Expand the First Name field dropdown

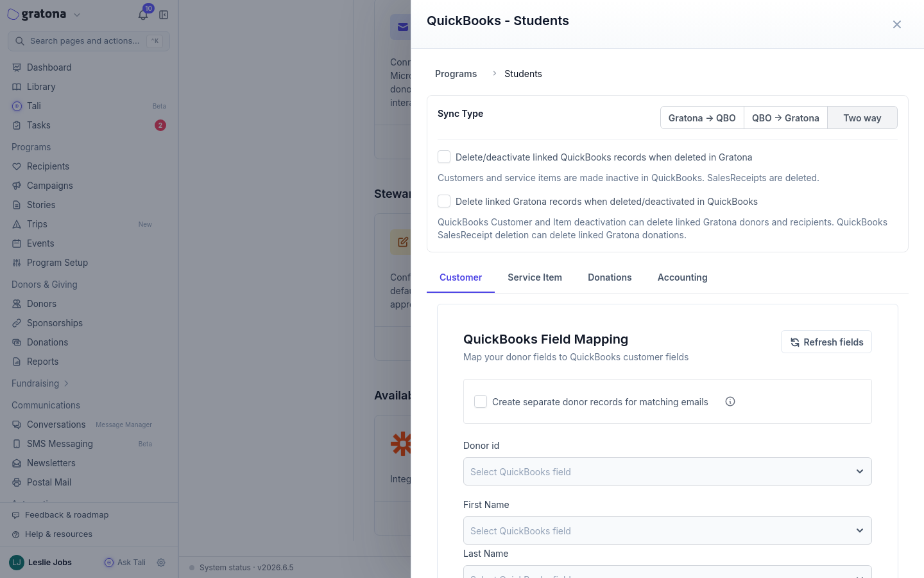[667, 530]
